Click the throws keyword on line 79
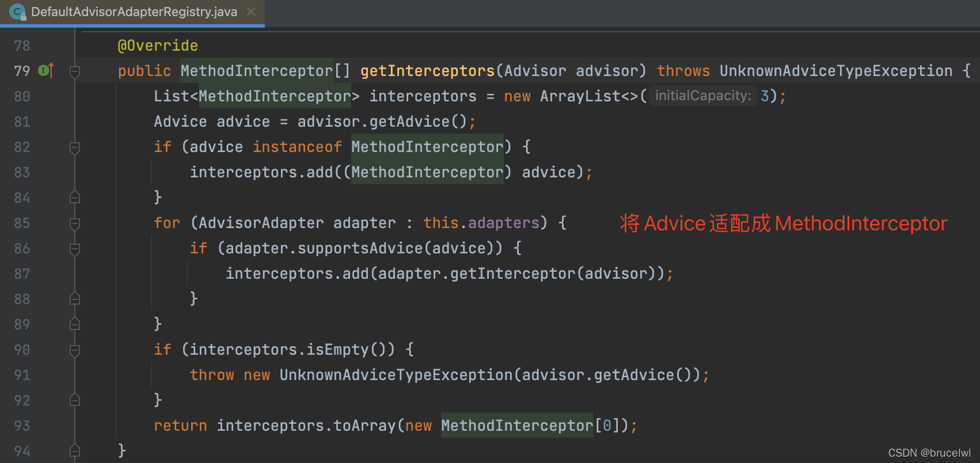This screenshot has width=980, height=463. (683, 71)
